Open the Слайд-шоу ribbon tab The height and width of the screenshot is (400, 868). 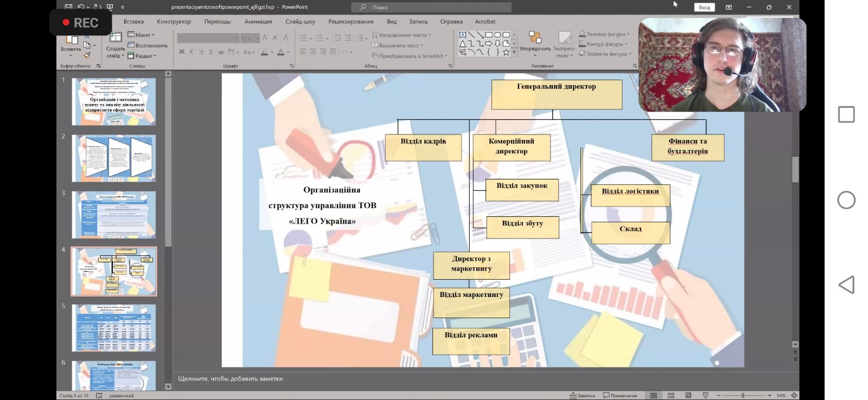tap(300, 22)
